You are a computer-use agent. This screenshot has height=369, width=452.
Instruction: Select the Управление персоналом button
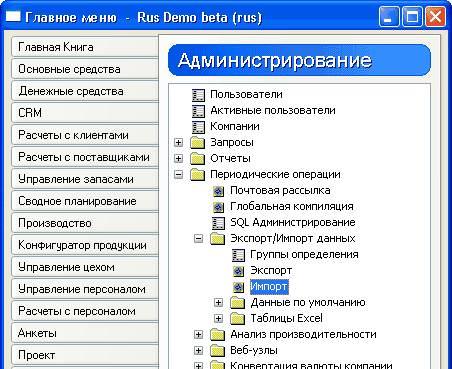(85, 289)
